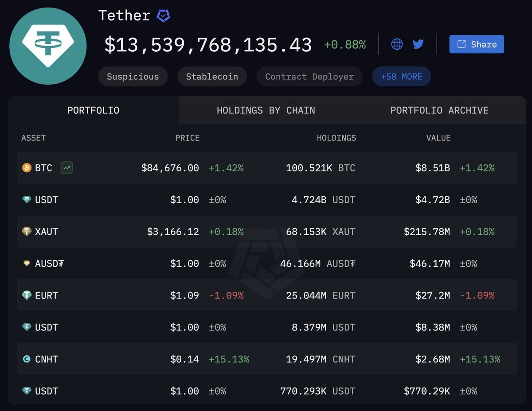Image resolution: width=532 pixels, height=411 pixels.
Task: Open the Twitter bird icon
Action: 418,44
